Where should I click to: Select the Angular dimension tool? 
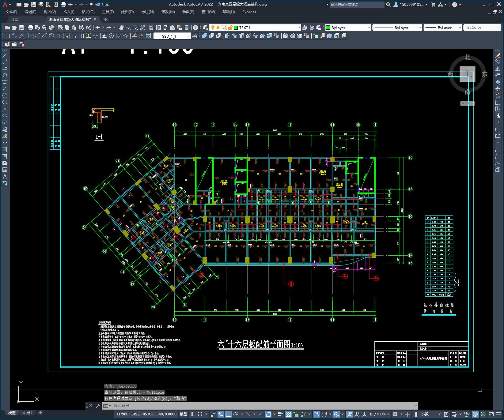(58, 36)
